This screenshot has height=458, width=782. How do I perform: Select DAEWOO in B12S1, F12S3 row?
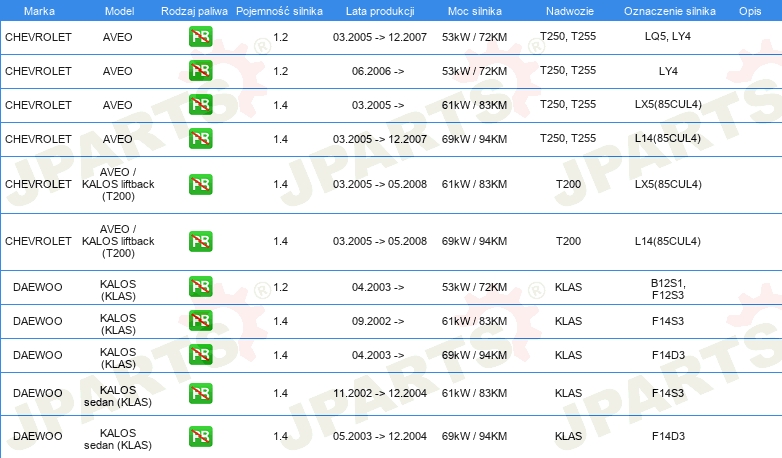pos(38,287)
